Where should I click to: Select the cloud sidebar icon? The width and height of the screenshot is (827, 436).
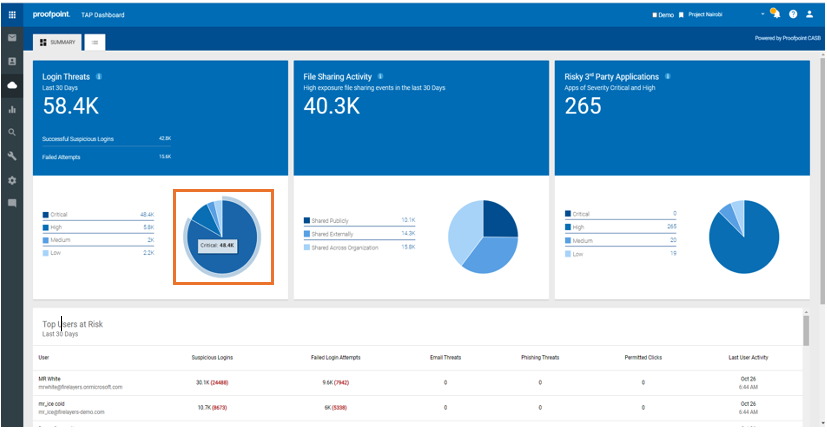click(12, 85)
